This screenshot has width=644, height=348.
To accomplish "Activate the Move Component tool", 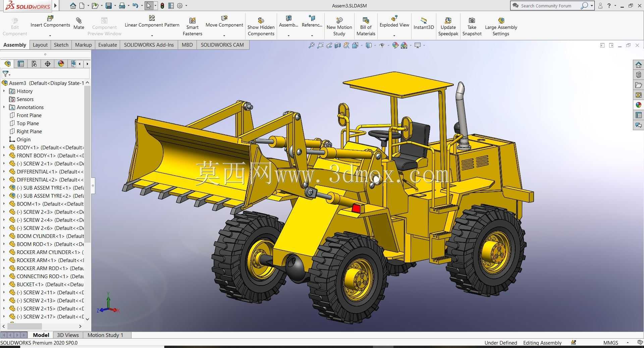I will pyautogui.click(x=224, y=21).
